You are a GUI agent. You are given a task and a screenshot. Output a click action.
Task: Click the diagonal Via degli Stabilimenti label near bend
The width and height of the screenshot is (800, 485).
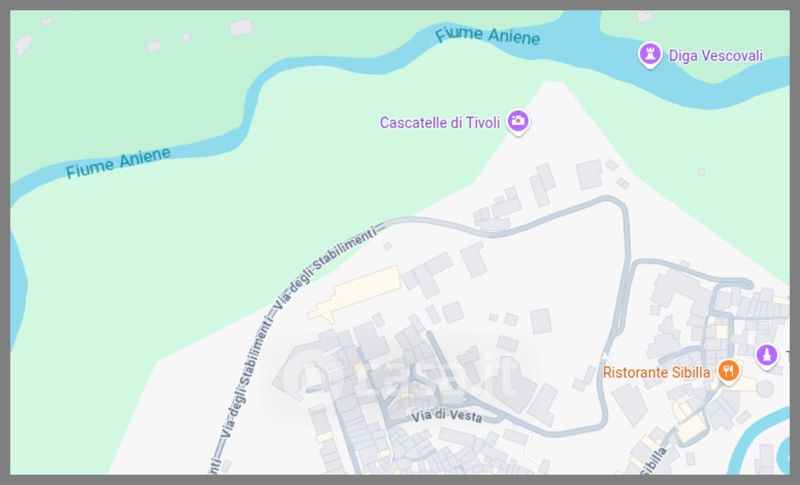[x=326, y=268]
